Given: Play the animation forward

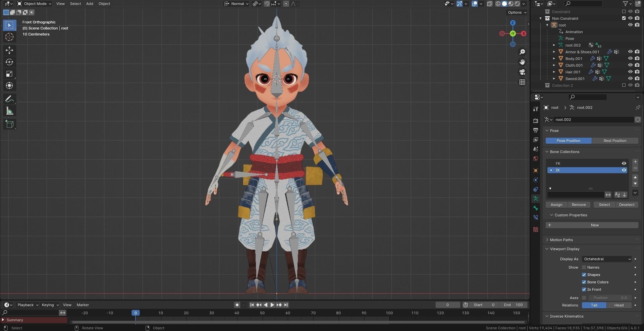Looking at the screenshot, I should [272, 305].
